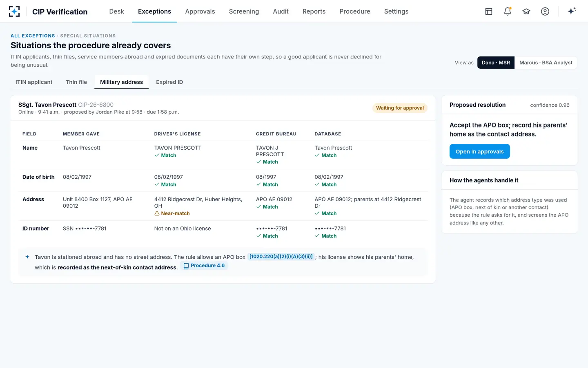Click the sparkle icon beside Tavon's note
This screenshot has width=588, height=368.
[27, 257]
